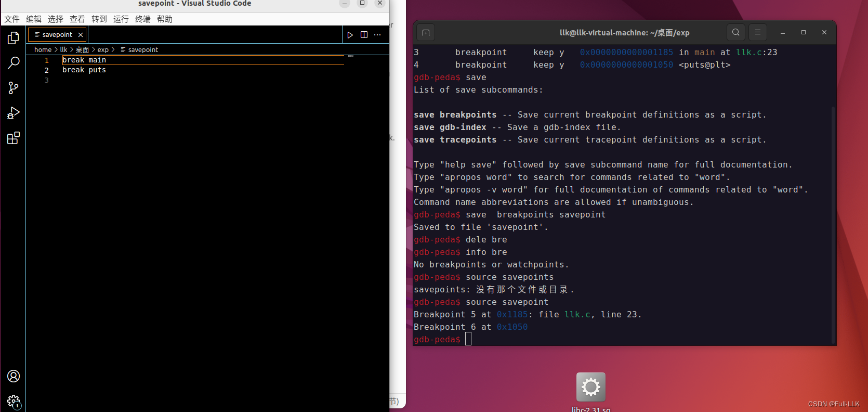The image size is (868, 412).
Task: Open the 编辑 menu
Action: click(x=34, y=19)
